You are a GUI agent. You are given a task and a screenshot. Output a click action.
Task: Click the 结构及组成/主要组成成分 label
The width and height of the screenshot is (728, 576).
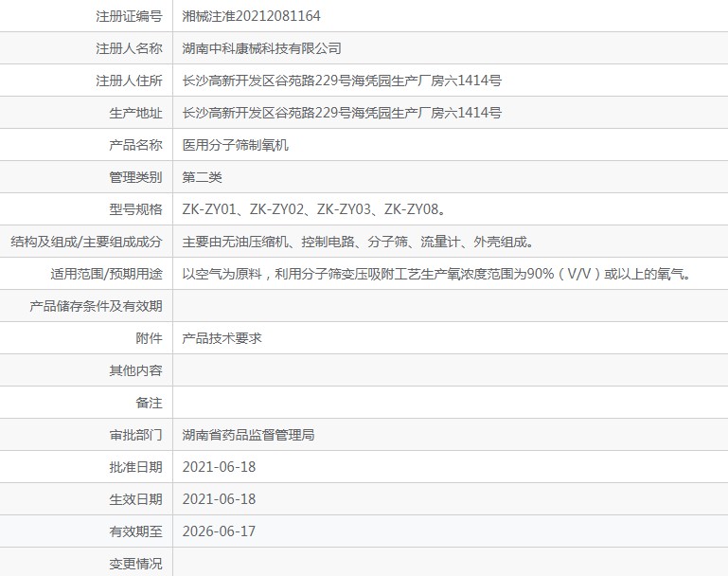pos(86,242)
